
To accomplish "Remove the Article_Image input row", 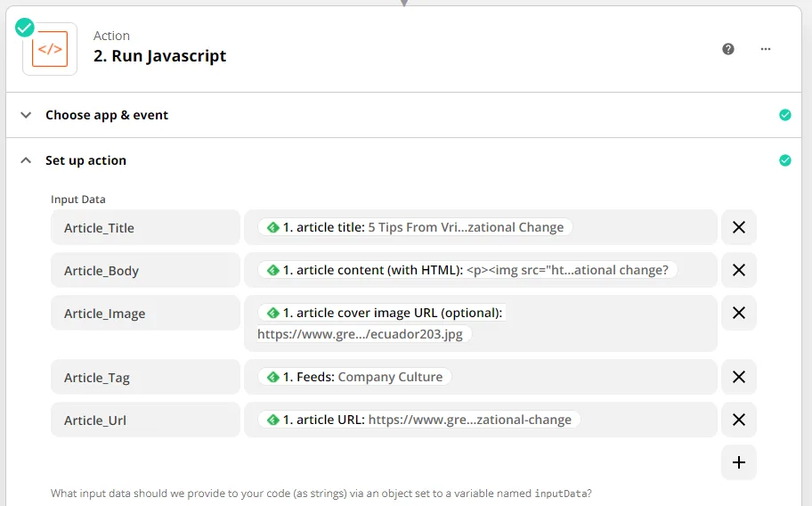I will (739, 313).
